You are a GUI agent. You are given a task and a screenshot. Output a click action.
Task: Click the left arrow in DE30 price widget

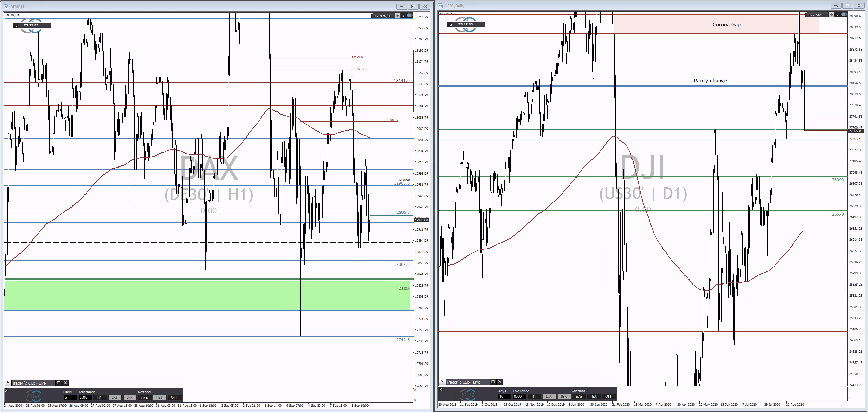coord(403,16)
